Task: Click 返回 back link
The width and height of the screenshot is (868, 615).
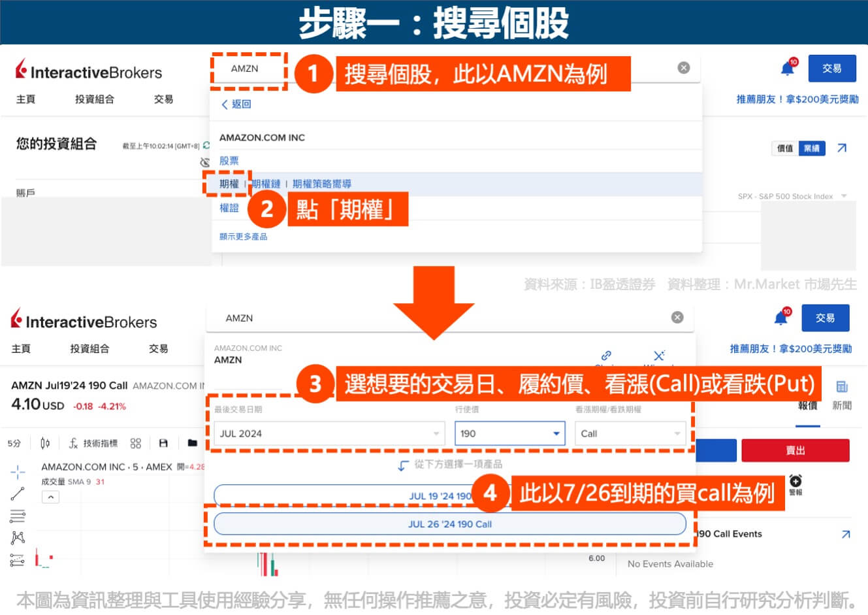Action: pos(236,104)
